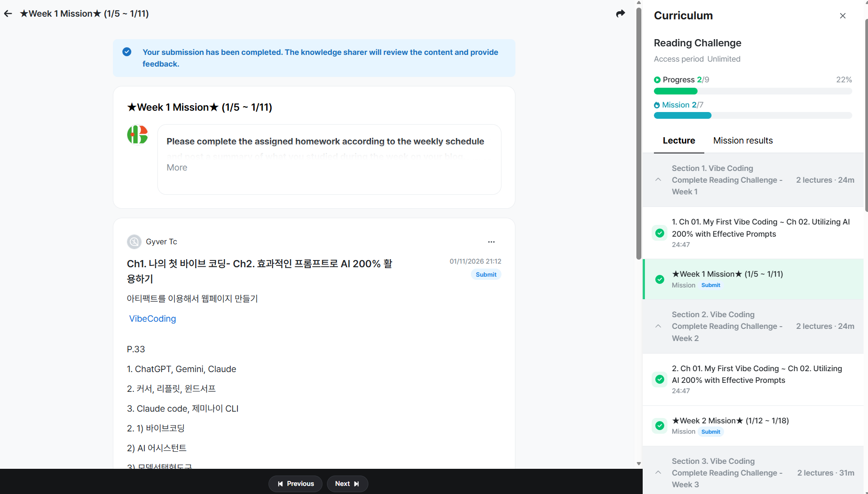Viewport: 868px width, 494px height.
Task: Toggle completion check for Week 2 Mission
Action: point(659,426)
